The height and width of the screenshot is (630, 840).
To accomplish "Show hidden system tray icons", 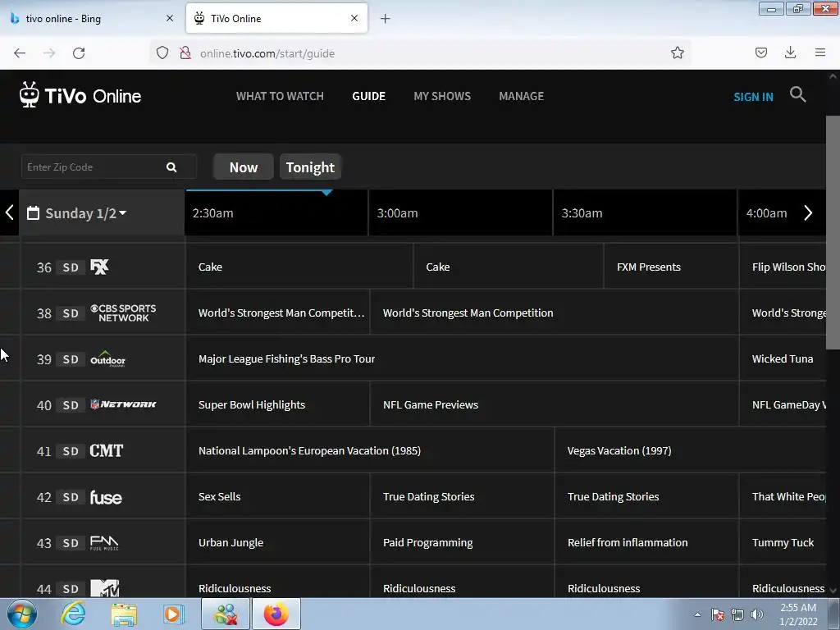I will tap(697, 614).
